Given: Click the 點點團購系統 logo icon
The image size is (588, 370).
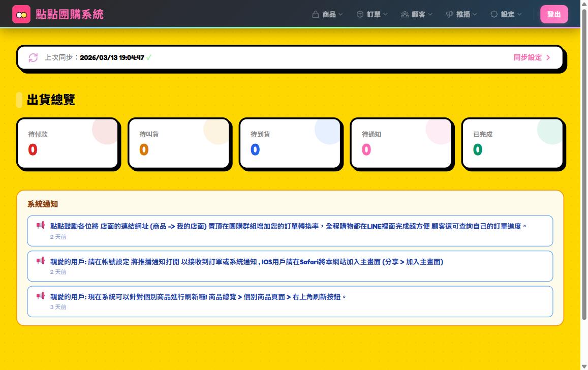Looking at the screenshot, I should 21,15.
